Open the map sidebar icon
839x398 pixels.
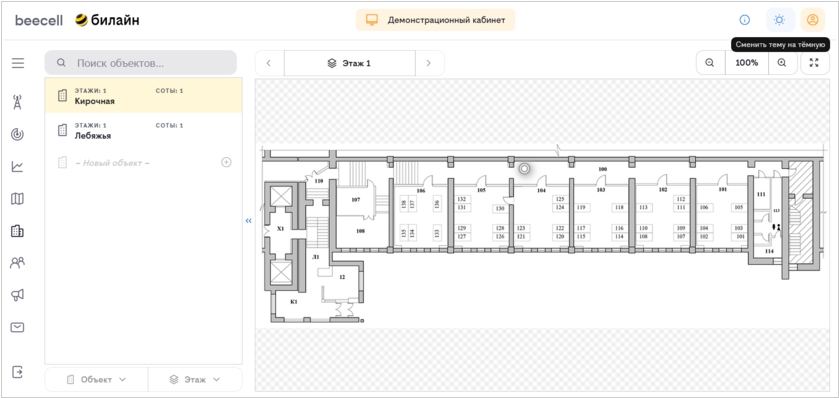[x=18, y=198]
